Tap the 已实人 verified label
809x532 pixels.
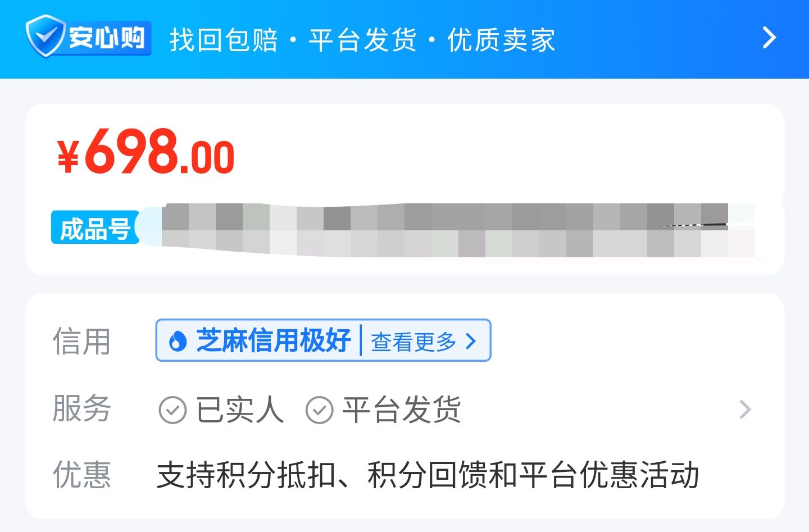240,410
